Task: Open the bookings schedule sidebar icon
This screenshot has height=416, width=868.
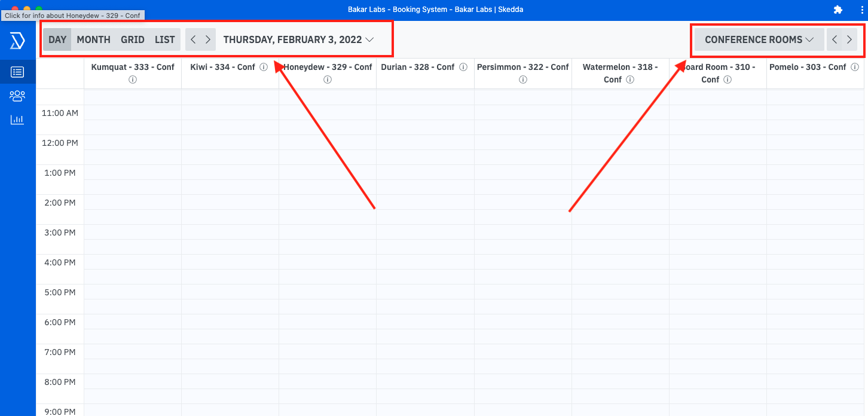Action: 17,72
